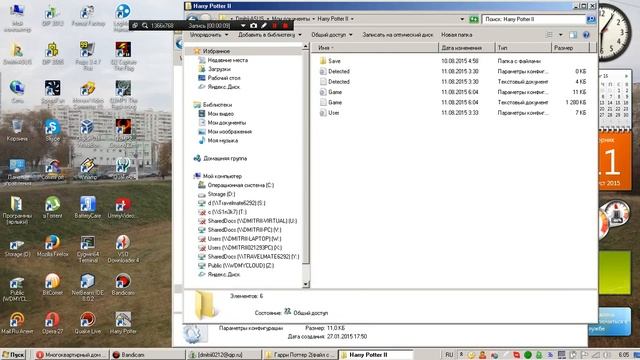Sort files by the Тип column header
This screenshot has width=640, height=360.
pyautogui.click(x=522, y=48)
